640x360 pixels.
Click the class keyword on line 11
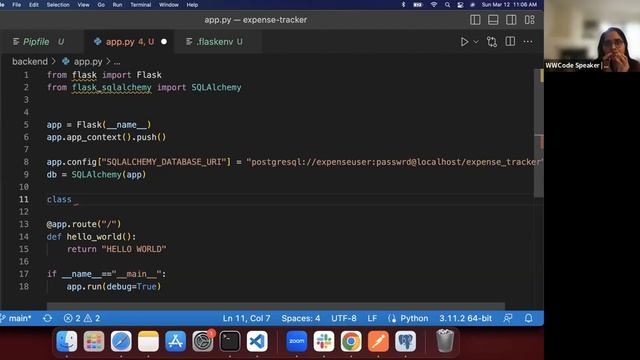coord(59,199)
